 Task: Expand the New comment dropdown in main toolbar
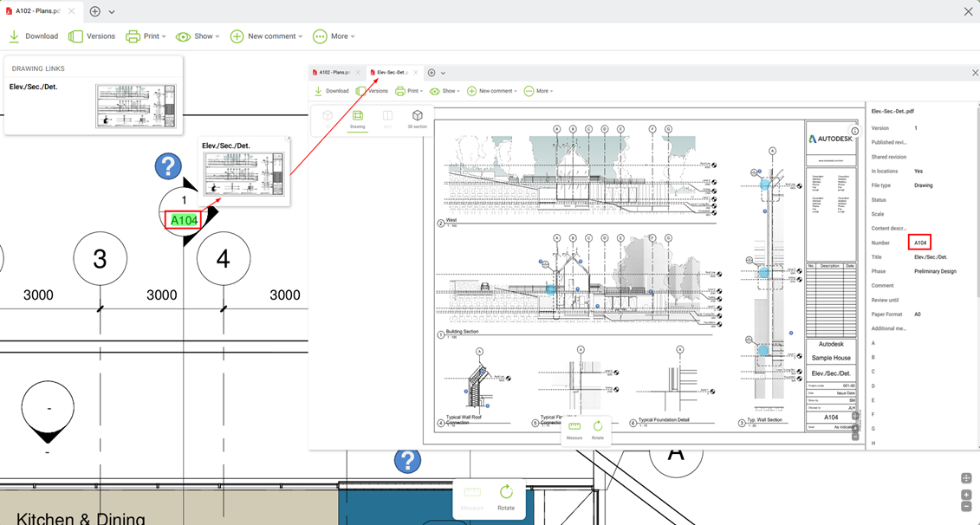267,36
